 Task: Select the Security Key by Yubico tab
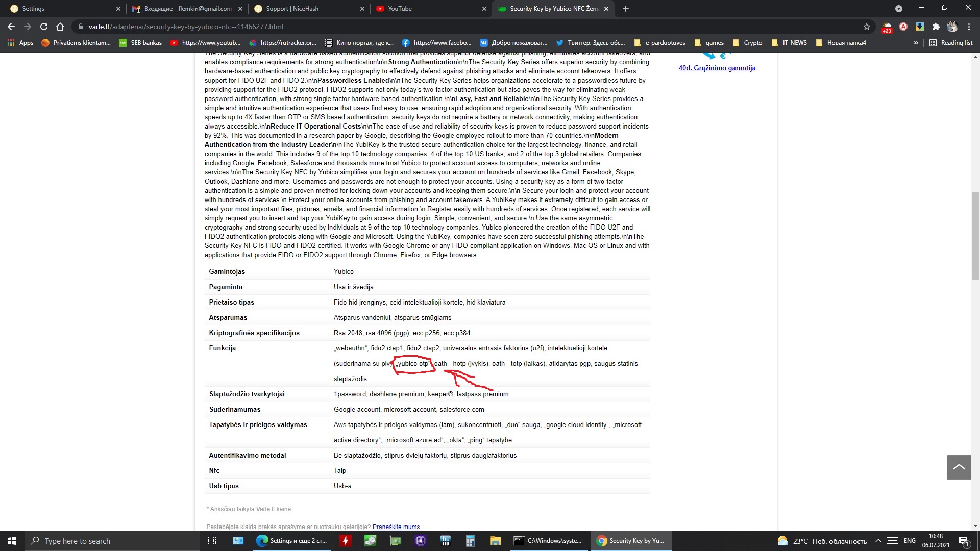coord(553,9)
